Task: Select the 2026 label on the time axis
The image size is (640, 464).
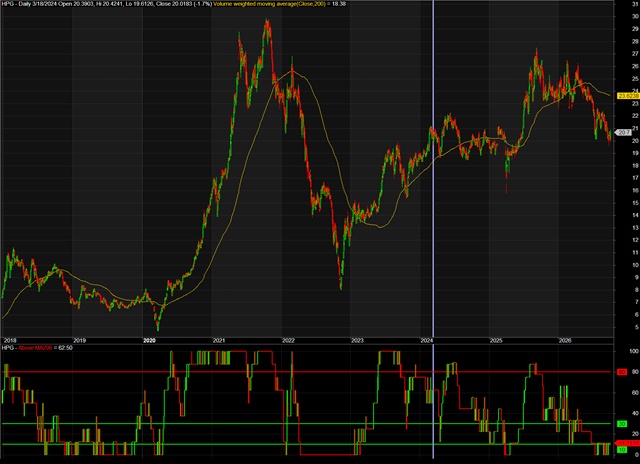Action: click(x=565, y=340)
